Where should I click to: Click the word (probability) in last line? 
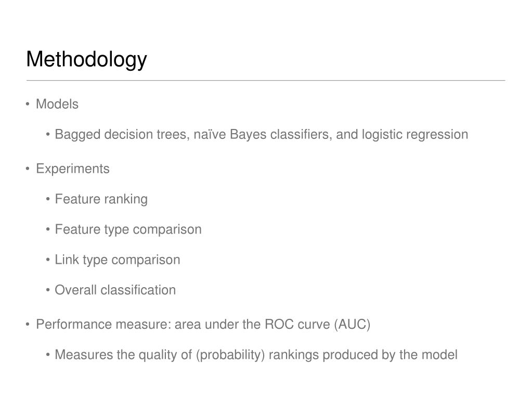tap(230, 355)
